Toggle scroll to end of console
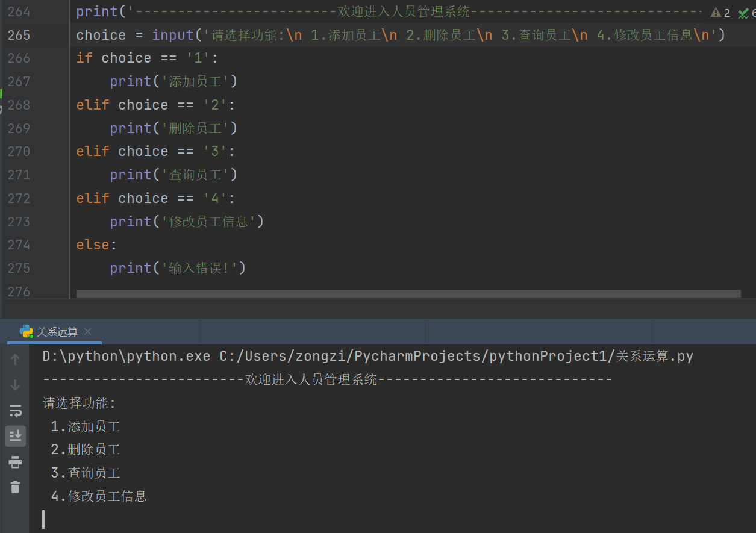Image resolution: width=756 pixels, height=533 pixels. [16, 436]
